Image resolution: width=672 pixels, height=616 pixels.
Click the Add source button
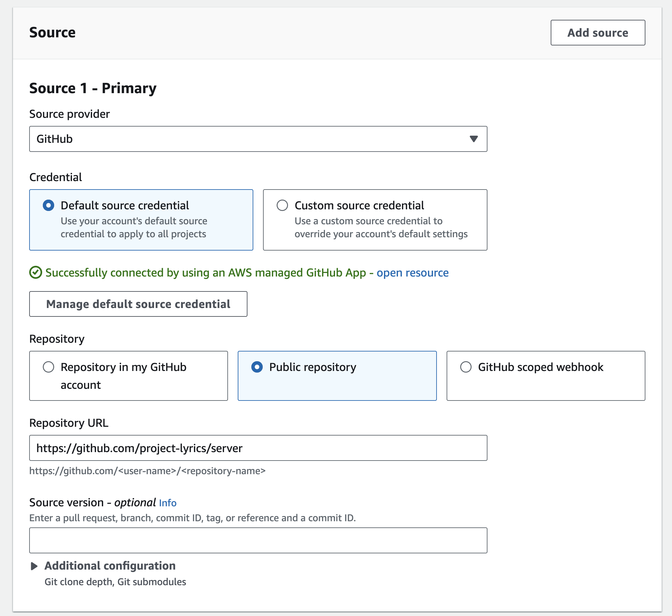(597, 33)
